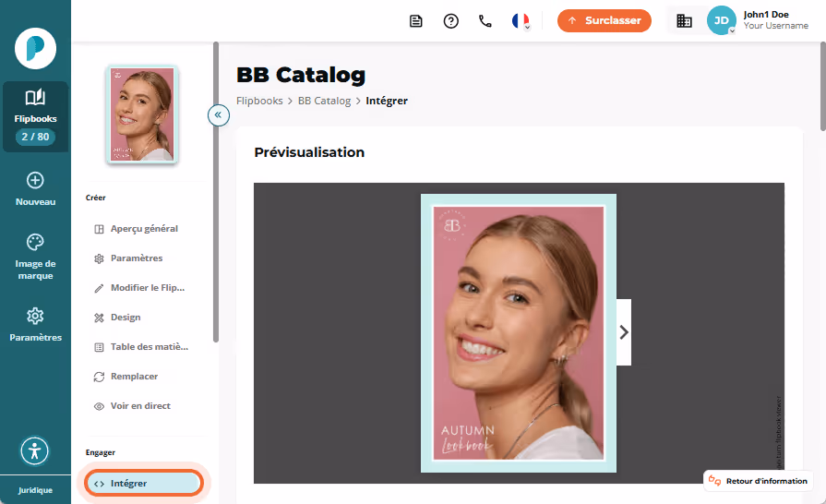Open the company building icon
The image size is (826, 504).
[x=684, y=21]
